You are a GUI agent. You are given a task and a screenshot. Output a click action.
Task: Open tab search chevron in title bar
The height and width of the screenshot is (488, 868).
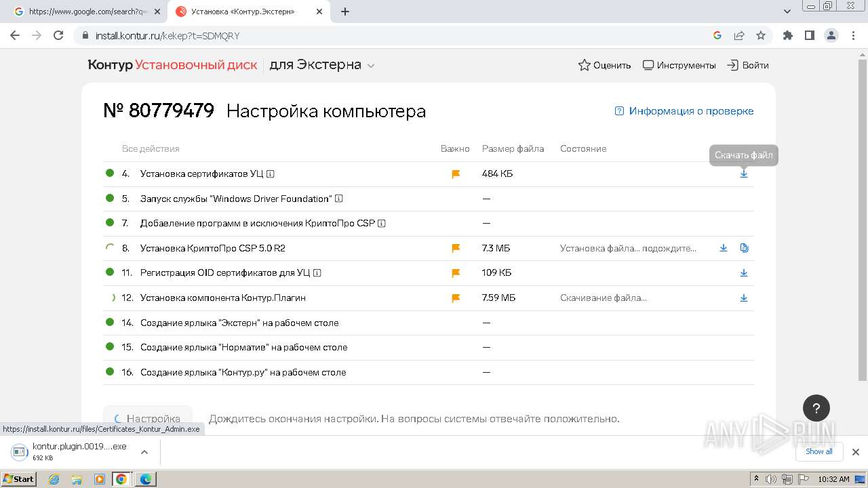(787, 12)
